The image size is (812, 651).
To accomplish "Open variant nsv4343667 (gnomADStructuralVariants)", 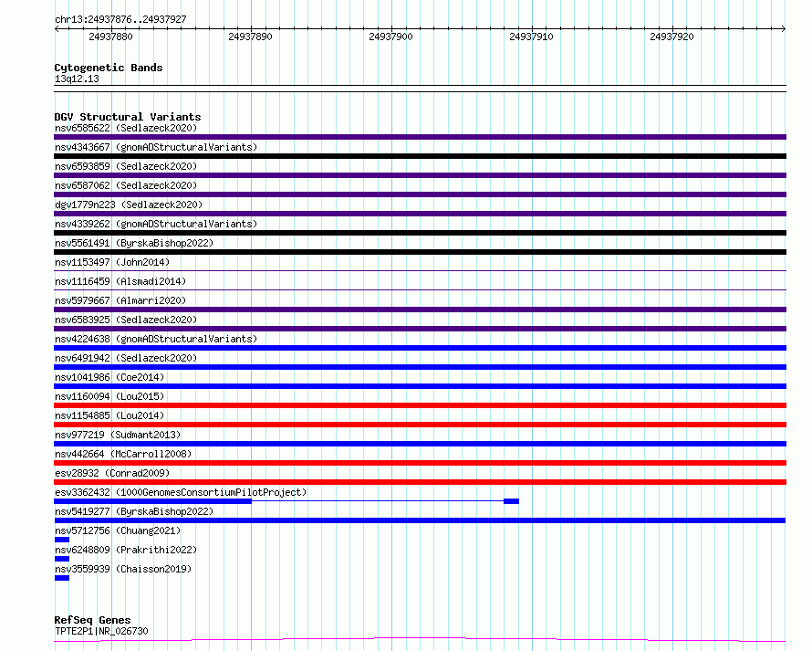I will coord(156,147).
